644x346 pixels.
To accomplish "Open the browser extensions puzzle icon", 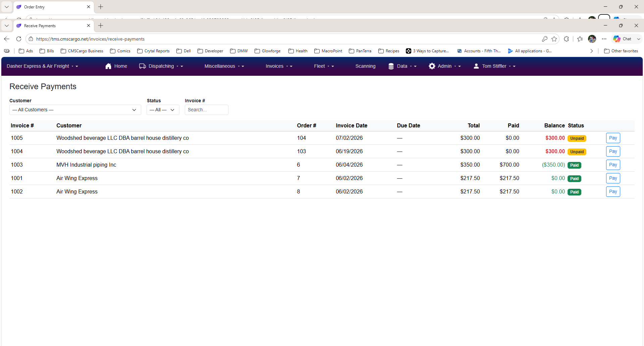I will (x=567, y=39).
